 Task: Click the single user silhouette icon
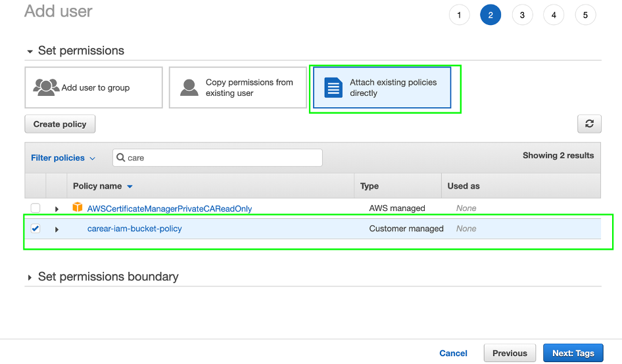click(x=189, y=87)
